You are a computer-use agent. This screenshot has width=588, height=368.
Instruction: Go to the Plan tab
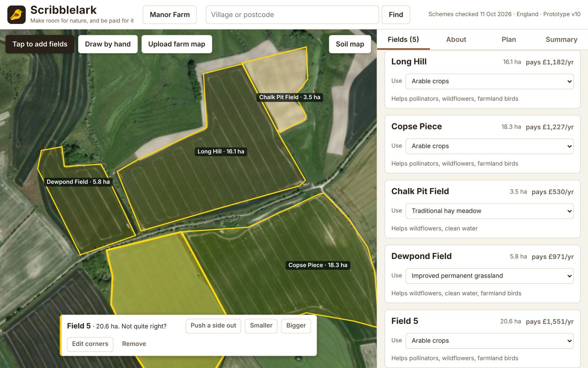pos(509,40)
